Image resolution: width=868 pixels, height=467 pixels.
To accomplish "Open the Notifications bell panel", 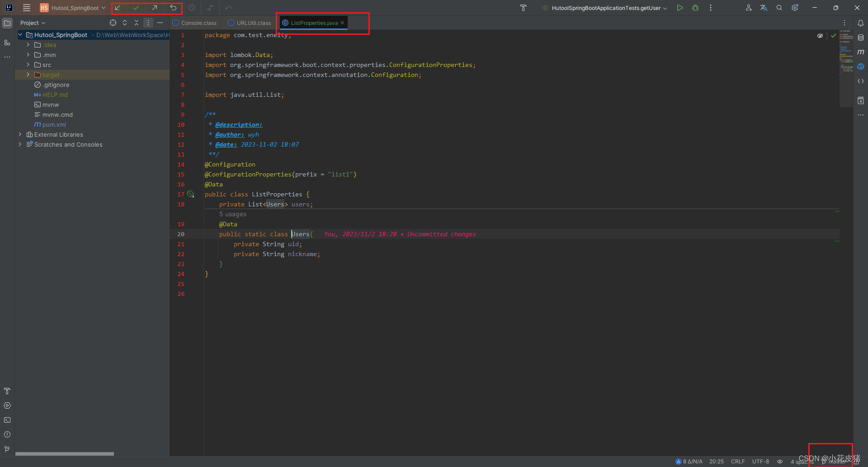I will [x=861, y=23].
